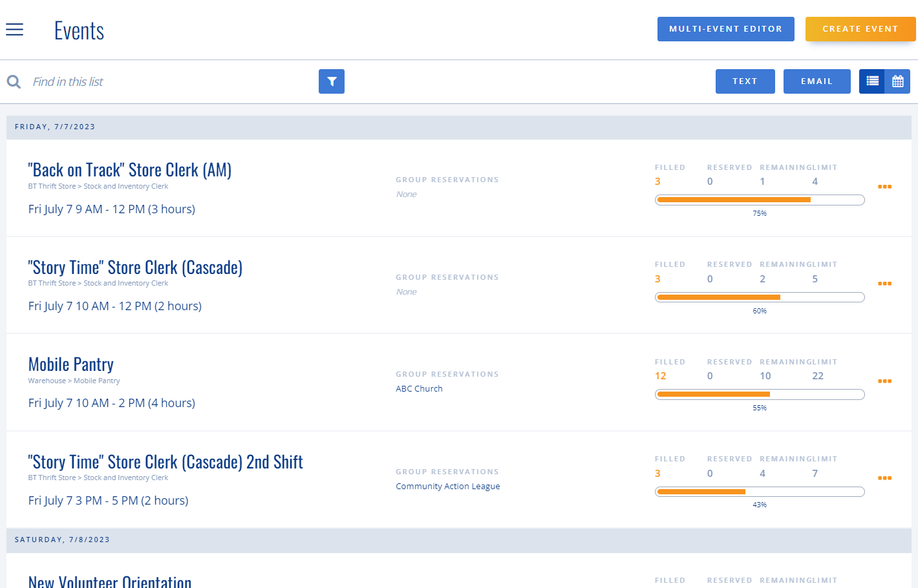The image size is (918, 588).
Task: Open the filter funnel options
Action: 332,81
